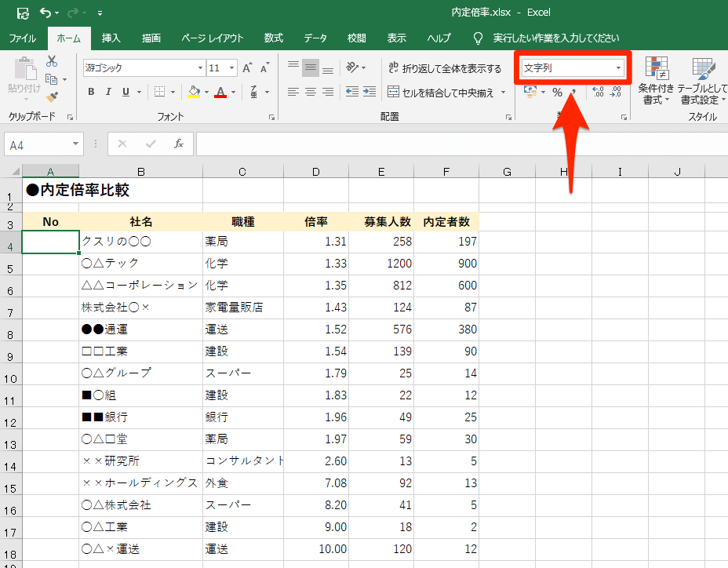Apply accounting currency format icon

pyautogui.click(x=530, y=92)
